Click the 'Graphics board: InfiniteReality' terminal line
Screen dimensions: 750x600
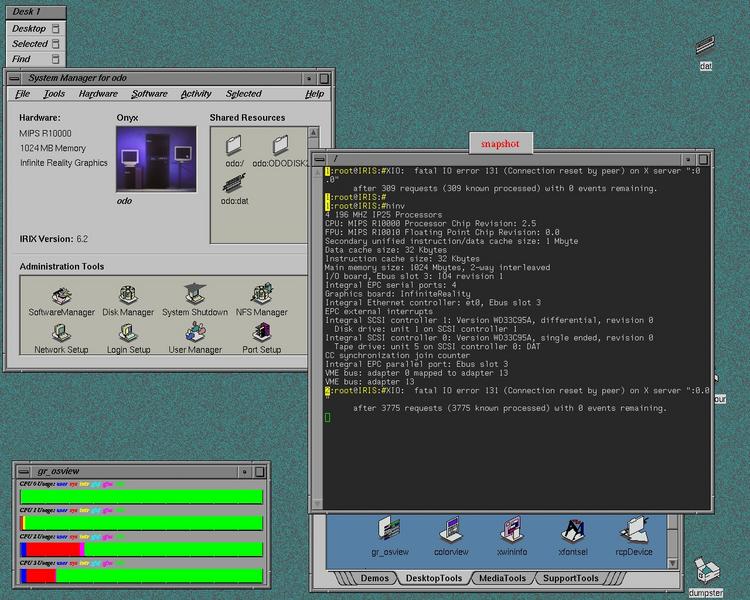click(x=397, y=294)
